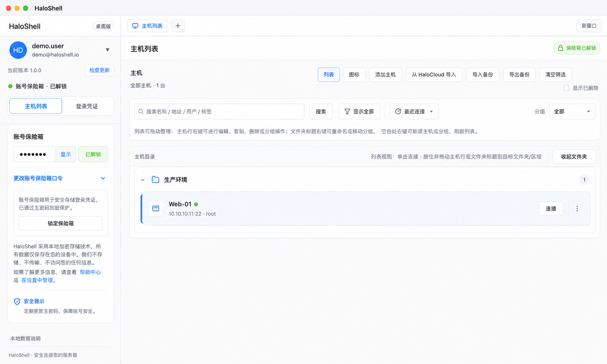Viewport: 607px width, 364px height.
Task: Click the vault password field
Action: click(34, 154)
